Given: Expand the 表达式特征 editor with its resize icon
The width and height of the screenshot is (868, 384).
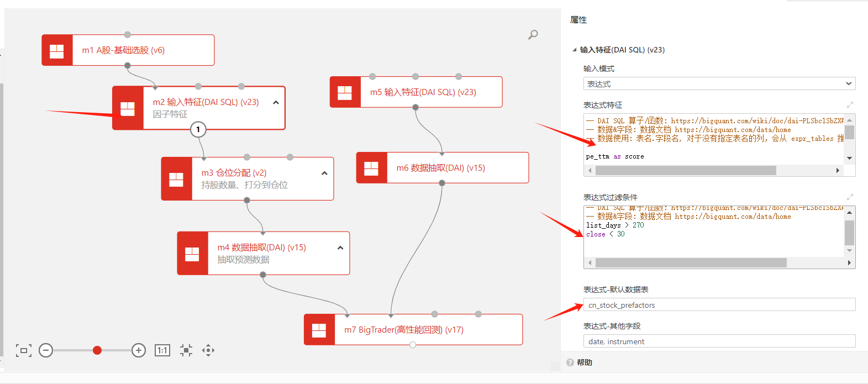Looking at the screenshot, I should [x=850, y=105].
